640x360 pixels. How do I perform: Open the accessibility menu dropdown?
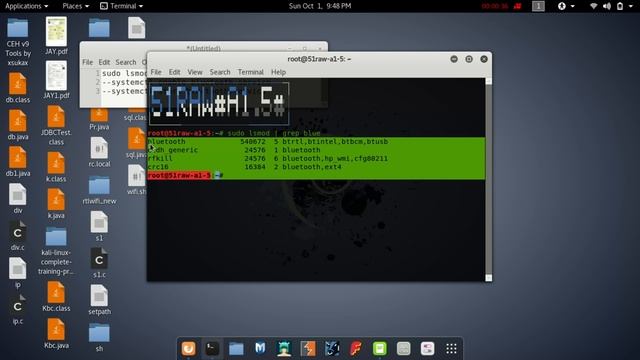click(566, 6)
